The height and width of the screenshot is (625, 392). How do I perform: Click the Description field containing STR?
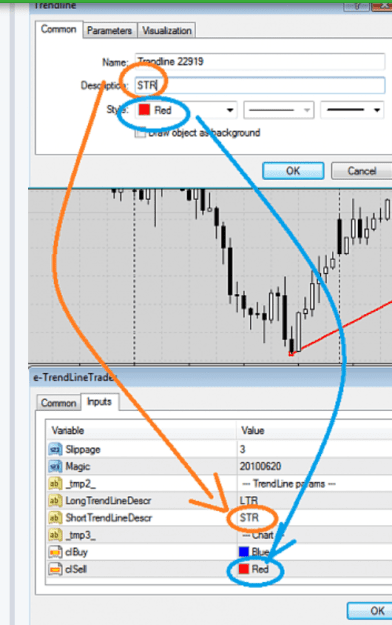pyautogui.click(x=260, y=85)
